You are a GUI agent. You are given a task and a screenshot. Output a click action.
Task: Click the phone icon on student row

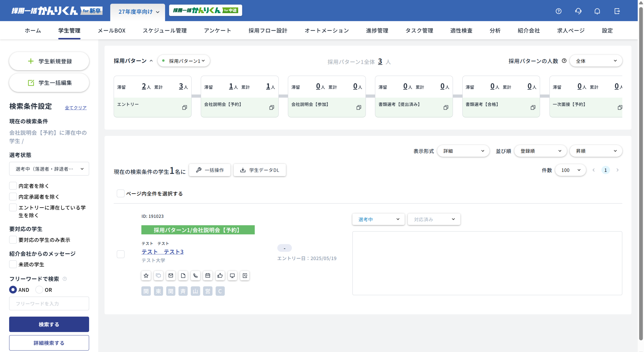195,275
